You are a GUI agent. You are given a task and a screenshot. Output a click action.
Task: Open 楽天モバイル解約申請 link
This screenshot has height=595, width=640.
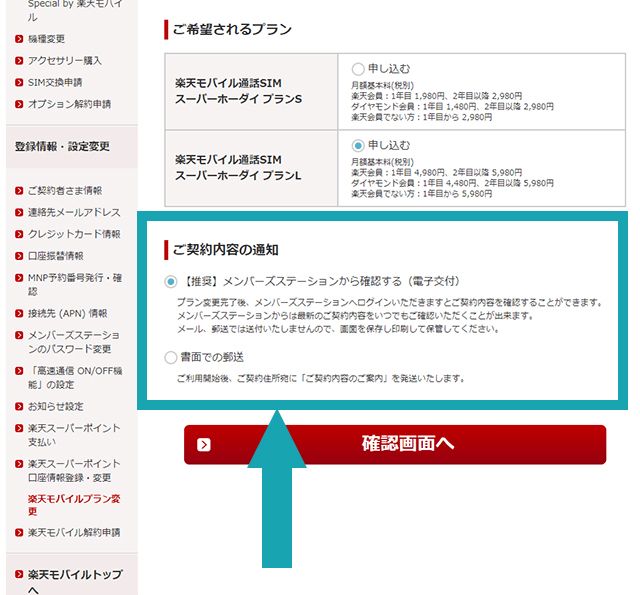(x=74, y=533)
